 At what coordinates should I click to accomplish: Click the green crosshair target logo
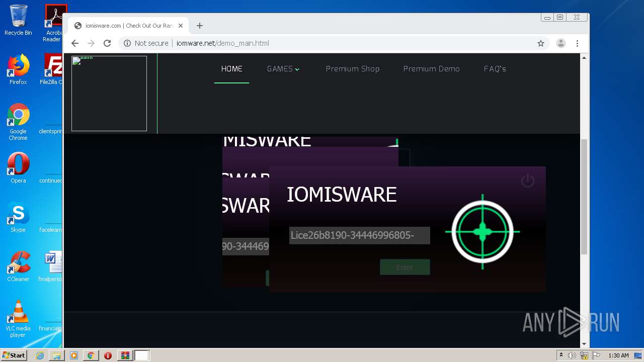(482, 232)
